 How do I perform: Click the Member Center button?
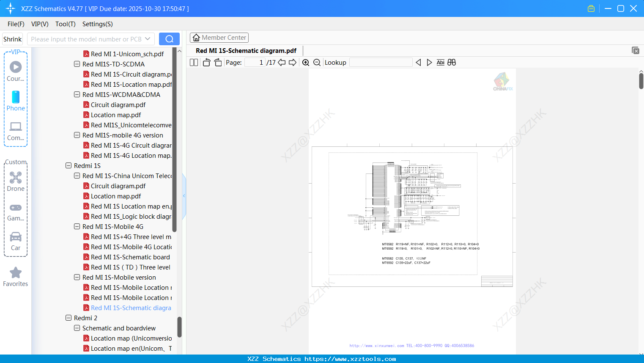(x=219, y=37)
